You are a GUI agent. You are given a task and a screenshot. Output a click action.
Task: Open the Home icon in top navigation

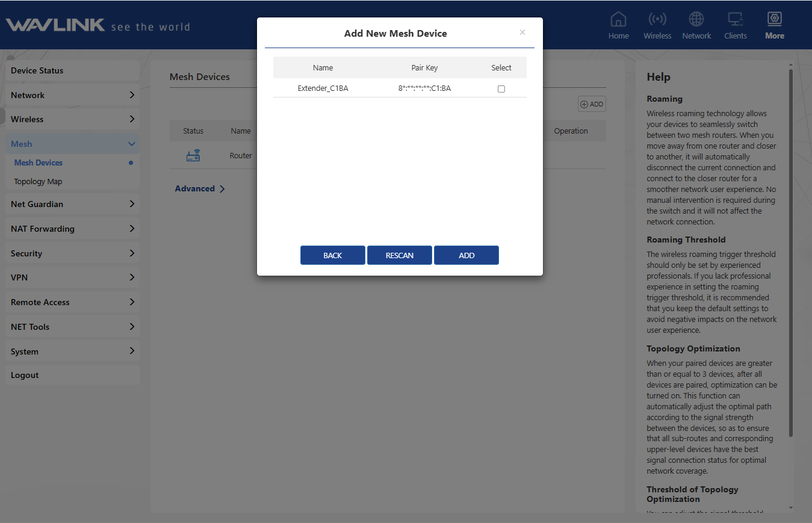coord(618,20)
